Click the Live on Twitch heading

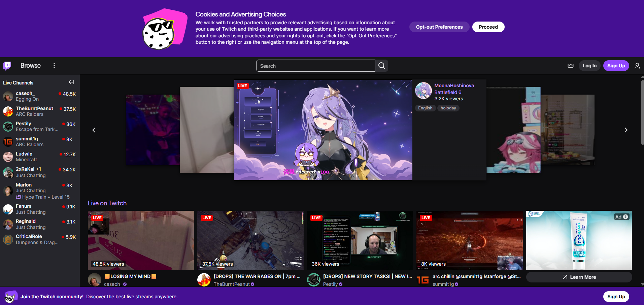pos(107,203)
